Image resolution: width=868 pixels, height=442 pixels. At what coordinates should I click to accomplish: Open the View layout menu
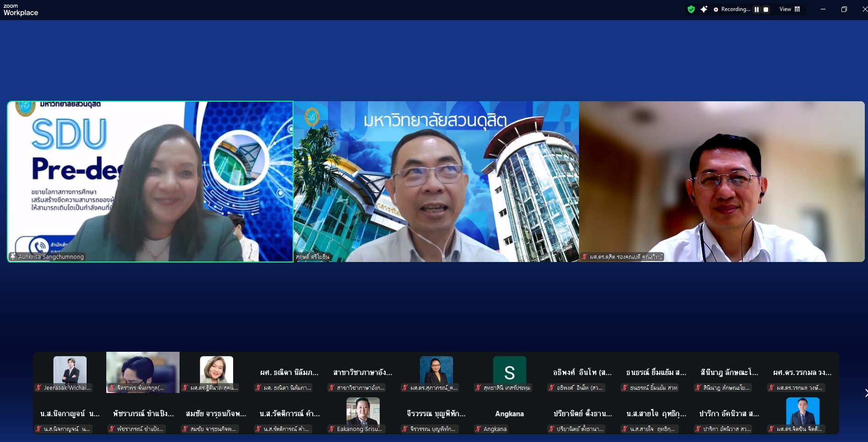pos(790,9)
